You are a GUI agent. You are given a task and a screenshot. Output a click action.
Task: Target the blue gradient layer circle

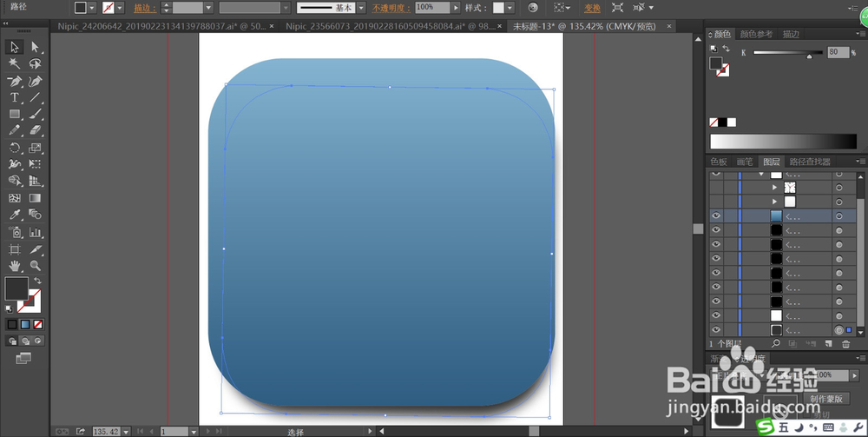(x=839, y=216)
